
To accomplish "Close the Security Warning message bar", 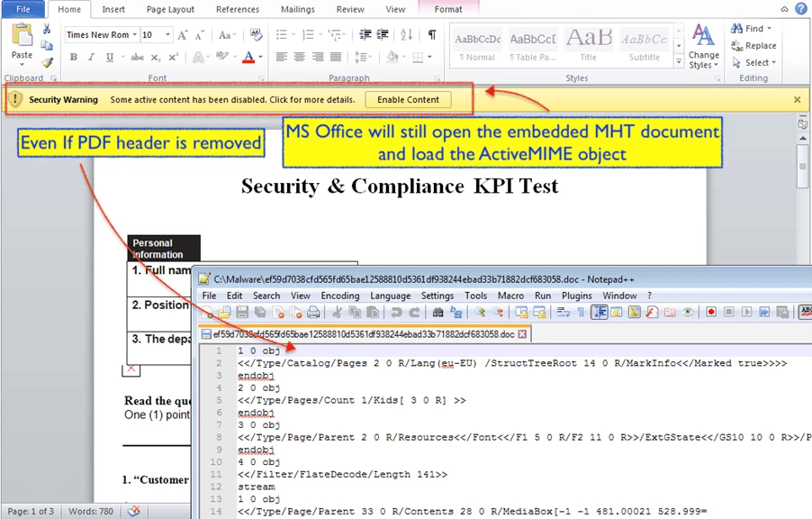I will [797, 100].
